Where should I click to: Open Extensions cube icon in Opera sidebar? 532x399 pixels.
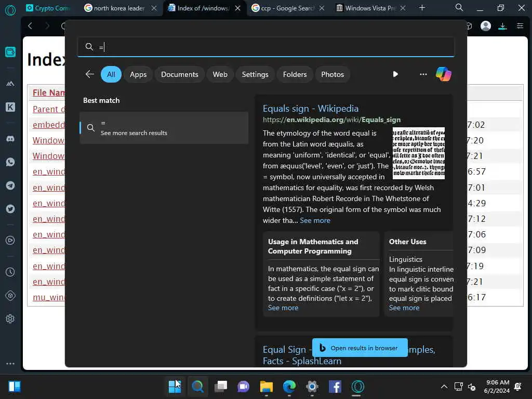point(10,296)
